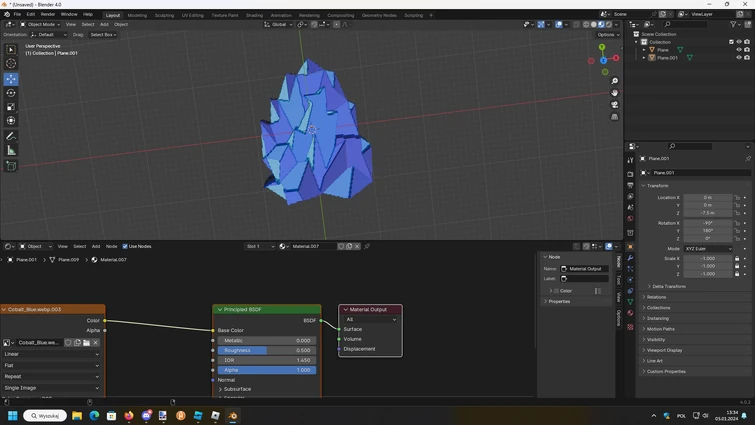Viewport: 755px width, 425px height.
Task: Select the Move tool in viewport toolbar
Action: tap(11, 78)
